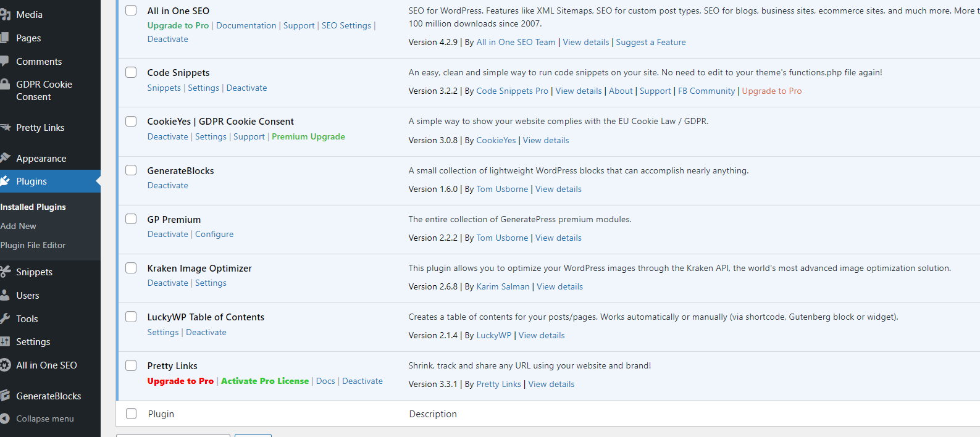Click Upgrade to Pro under All in One SEO

(178, 25)
